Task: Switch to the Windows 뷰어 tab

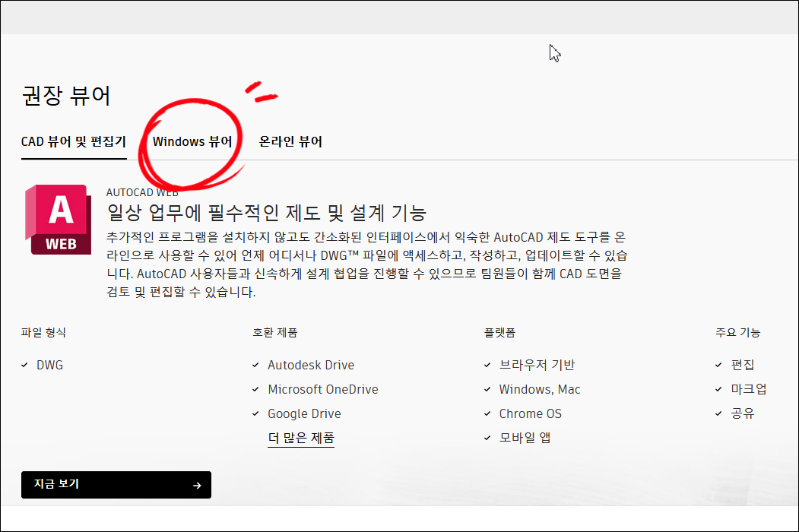Action: click(192, 141)
